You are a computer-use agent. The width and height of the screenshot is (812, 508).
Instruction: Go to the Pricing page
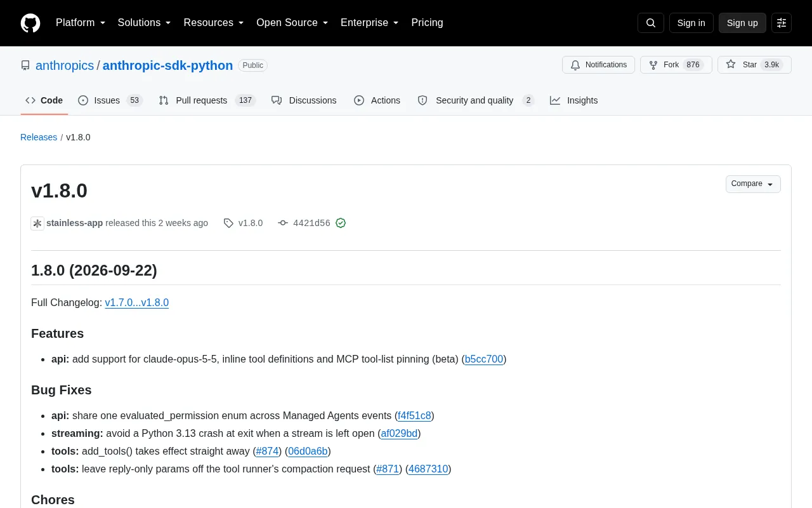click(427, 23)
